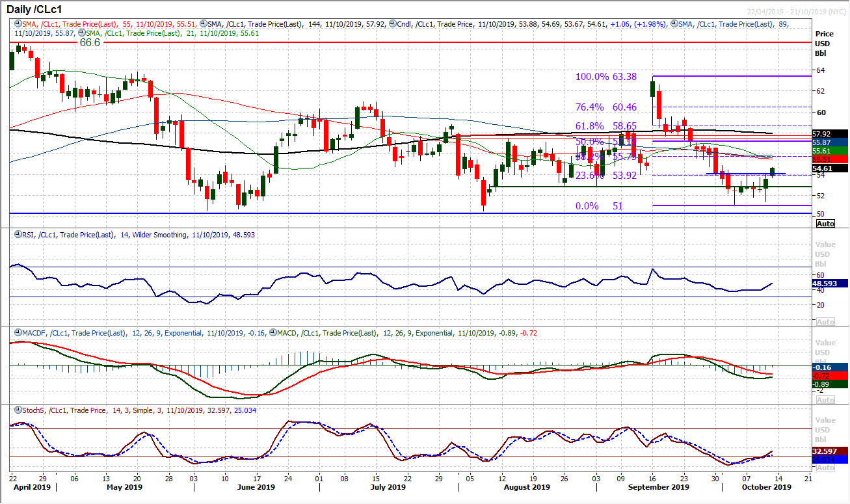Click the 48.593 RSI value marker
Viewport: 850px width, 504px height.
click(x=823, y=284)
